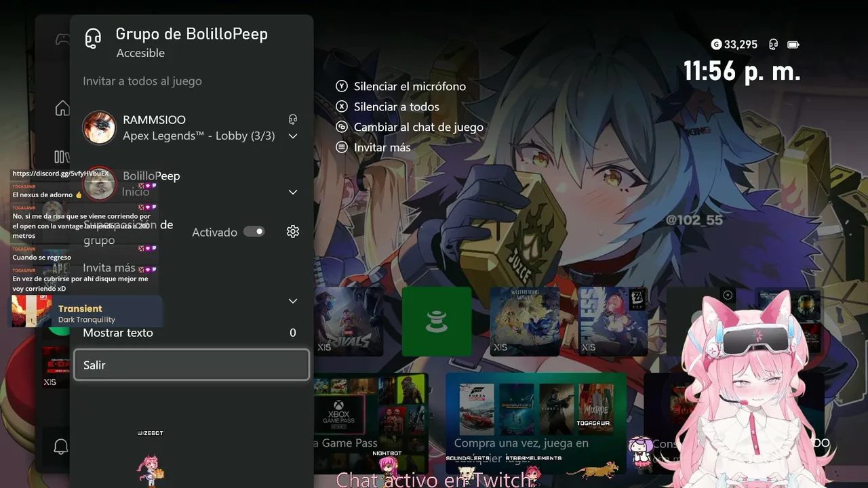Click the Apex Legends™ - Lobby (3/3) status

click(199, 136)
